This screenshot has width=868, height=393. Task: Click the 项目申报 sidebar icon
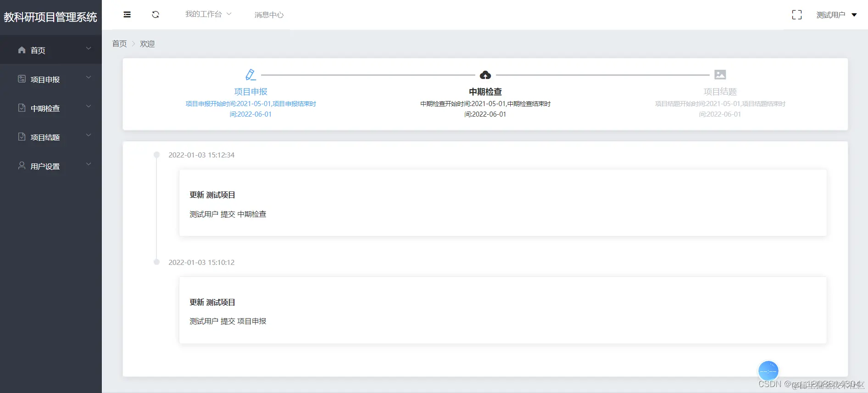[x=22, y=79]
